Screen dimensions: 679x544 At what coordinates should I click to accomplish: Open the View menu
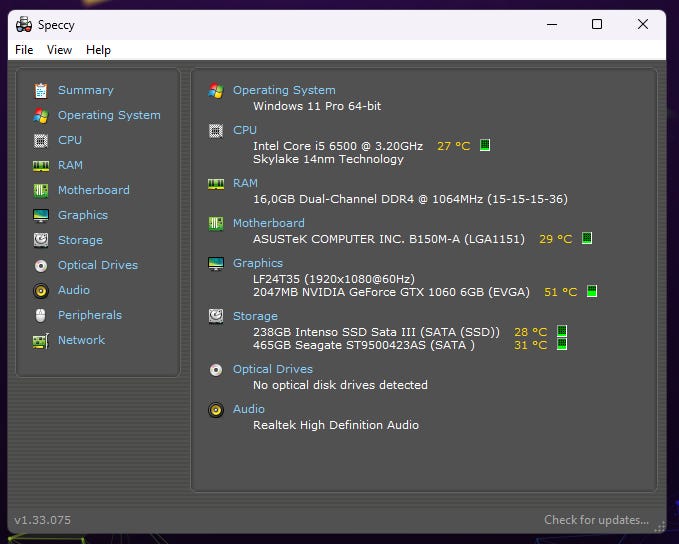[x=59, y=50]
